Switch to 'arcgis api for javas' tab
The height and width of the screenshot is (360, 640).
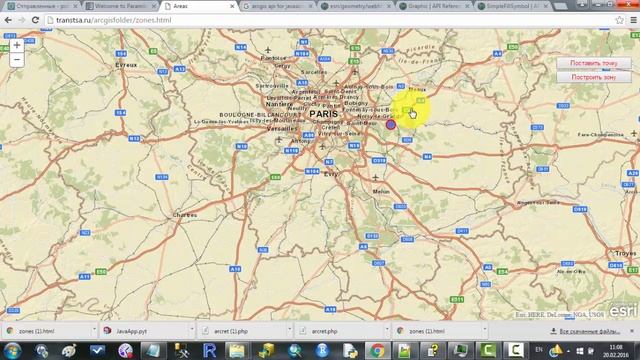(x=277, y=6)
